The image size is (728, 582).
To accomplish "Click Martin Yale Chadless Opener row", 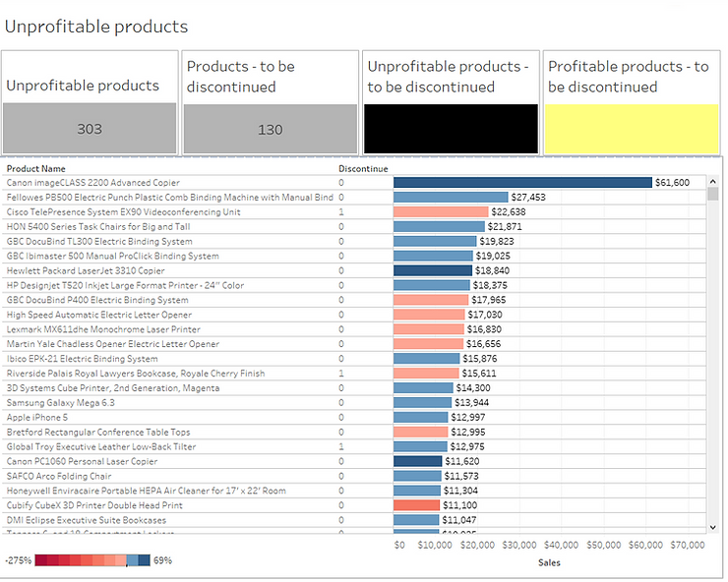I will [113, 344].
